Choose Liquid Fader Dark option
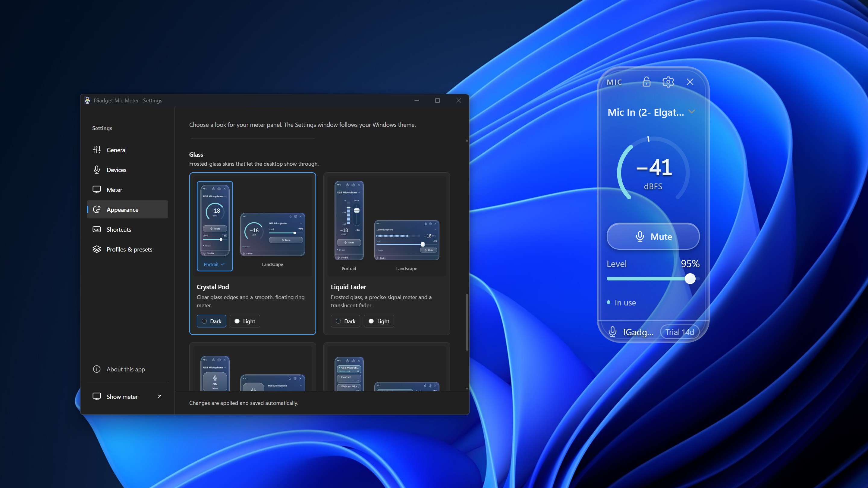The width and height of the screenshot is (868, 488). 345,321
